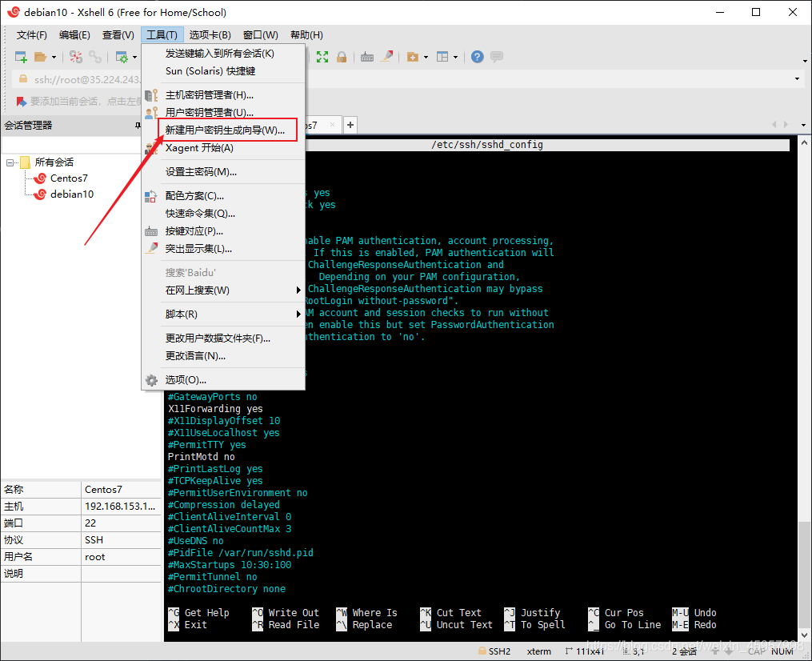812x661 pixels.
Task: Expand the address bar history dropdown
Action: [797, 79]
